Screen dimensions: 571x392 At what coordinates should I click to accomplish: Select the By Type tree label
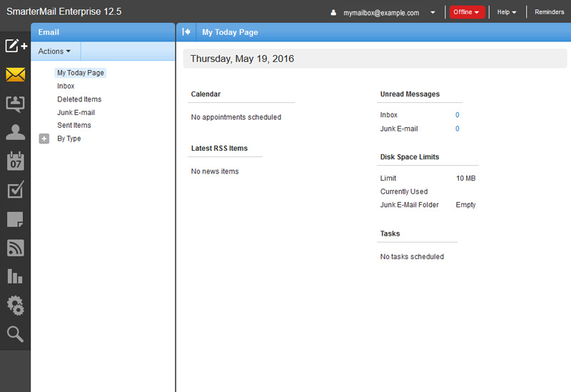click(x=69, y=139)
